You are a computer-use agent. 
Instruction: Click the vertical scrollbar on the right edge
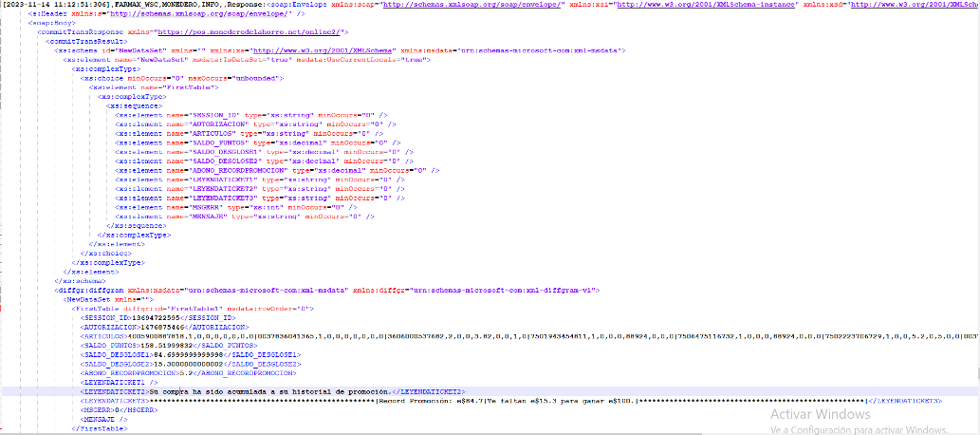click(976, 218)
